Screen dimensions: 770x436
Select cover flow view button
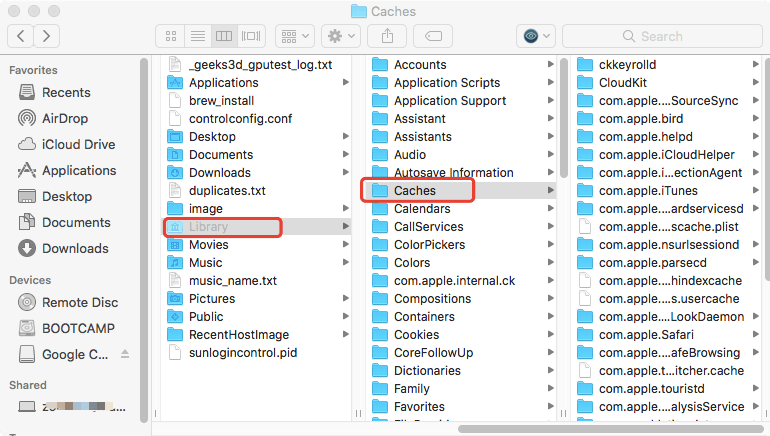(x=251, y=36)
